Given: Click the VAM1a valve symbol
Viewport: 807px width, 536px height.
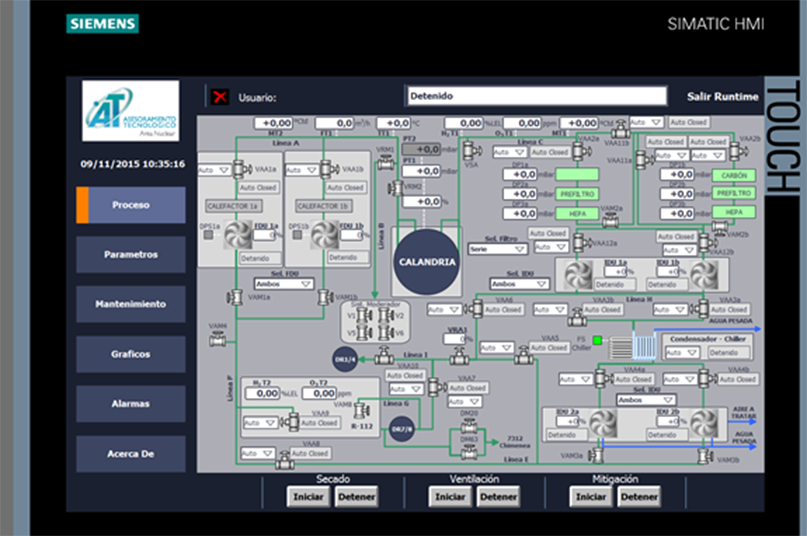Looking at the screenshot, I should pos(235,297).
